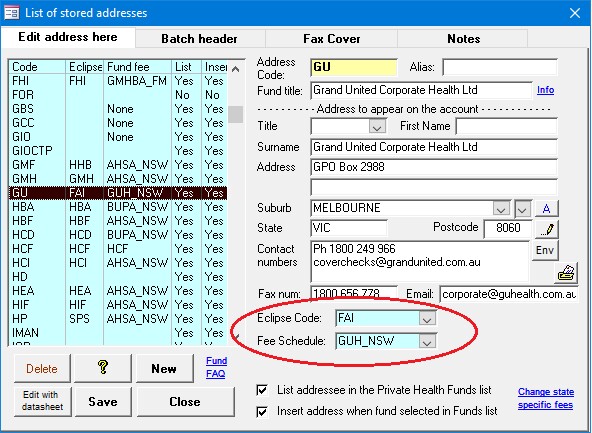Select the GMF row in the list
The width and height of the screenshot is (592, 433).
tap(118, 165)
